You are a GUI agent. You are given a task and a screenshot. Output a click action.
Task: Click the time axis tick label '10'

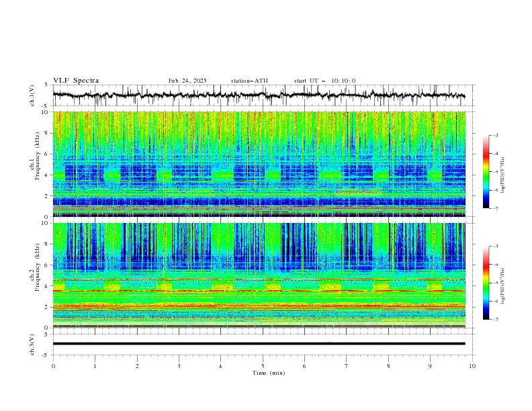(x=472, y=366)
